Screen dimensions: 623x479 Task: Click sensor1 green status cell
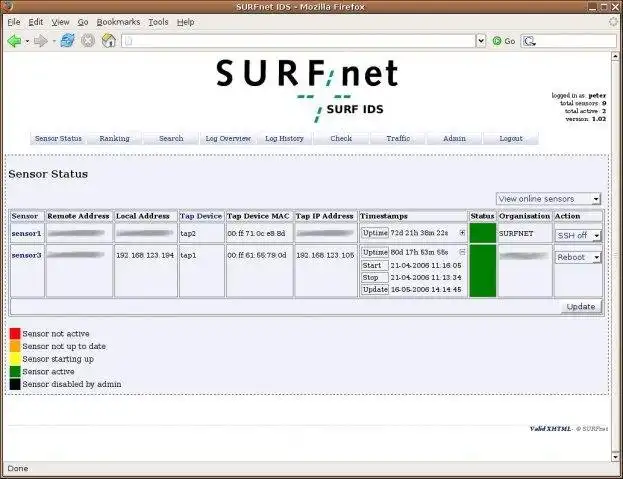[483, 233]
